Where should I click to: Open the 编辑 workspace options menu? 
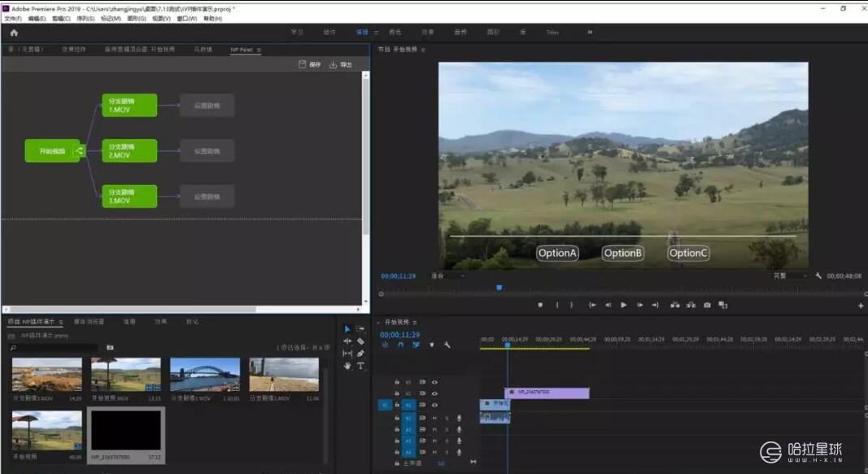coord(377,33)
